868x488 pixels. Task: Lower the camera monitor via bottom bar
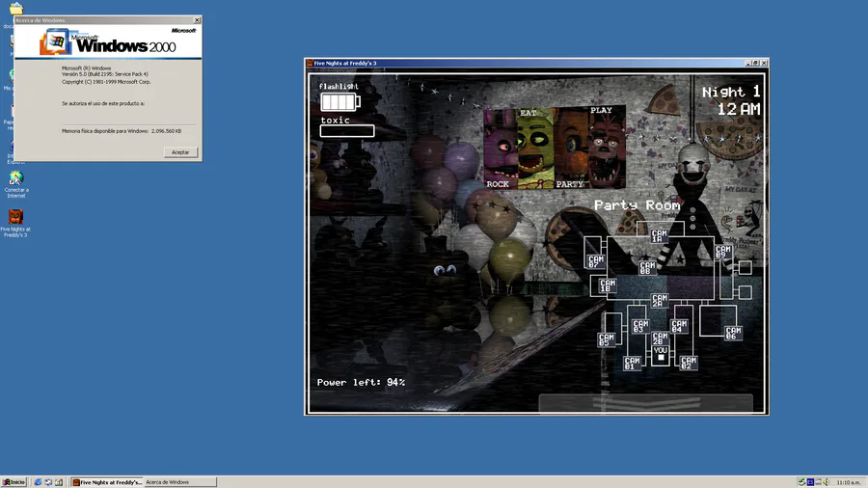coord(645,403)
